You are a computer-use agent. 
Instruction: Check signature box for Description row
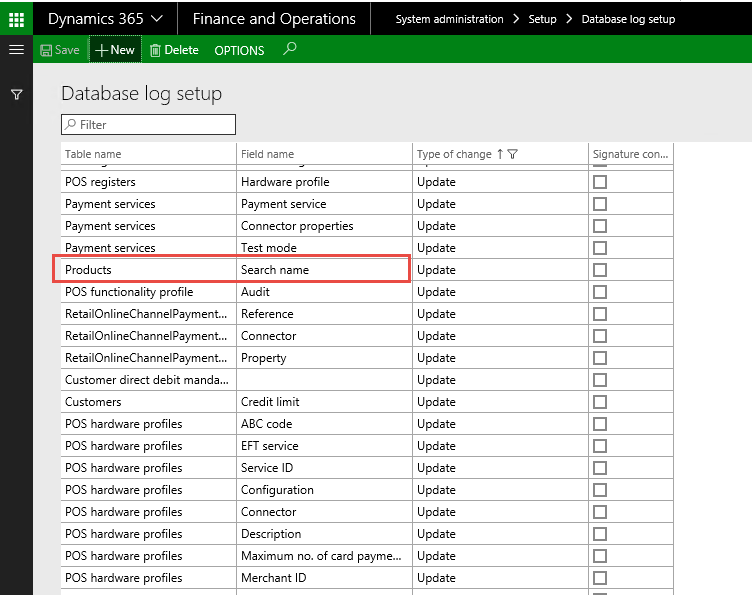pos(600,534)
